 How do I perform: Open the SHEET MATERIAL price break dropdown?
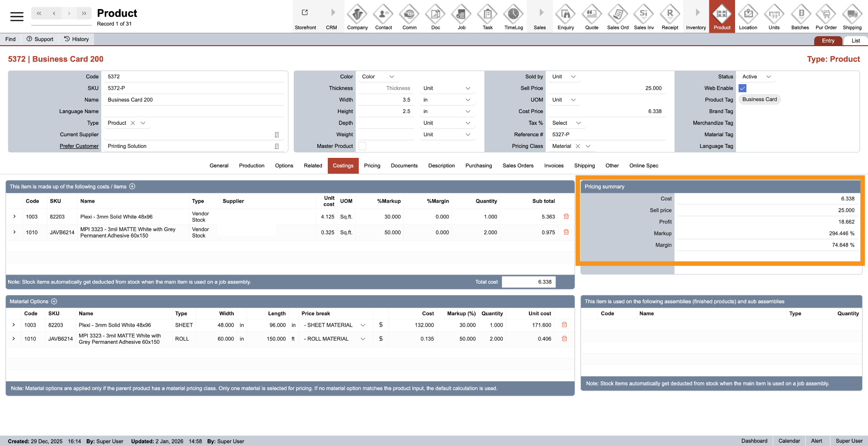coord(363,325)
